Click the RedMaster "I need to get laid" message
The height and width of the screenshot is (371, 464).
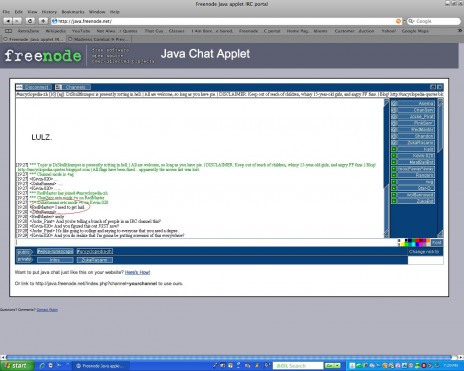57,207
